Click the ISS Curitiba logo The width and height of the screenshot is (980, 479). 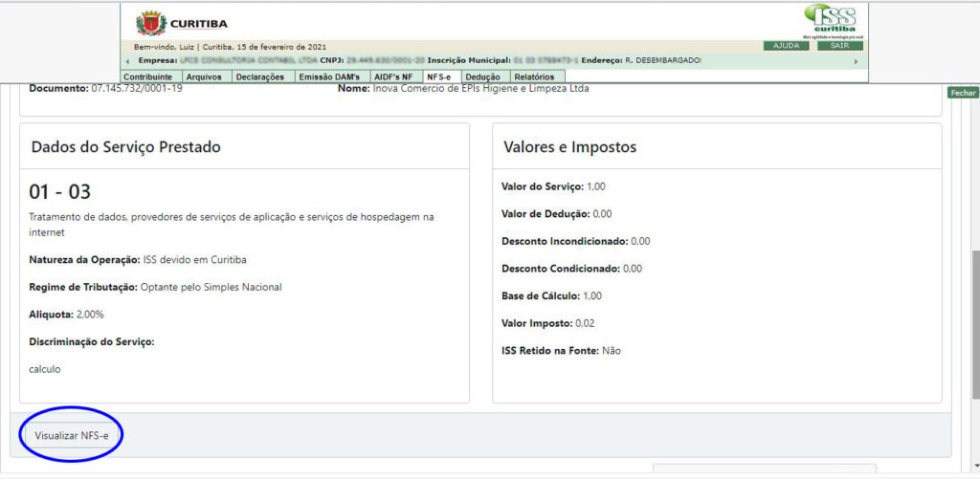coord(829,19)
